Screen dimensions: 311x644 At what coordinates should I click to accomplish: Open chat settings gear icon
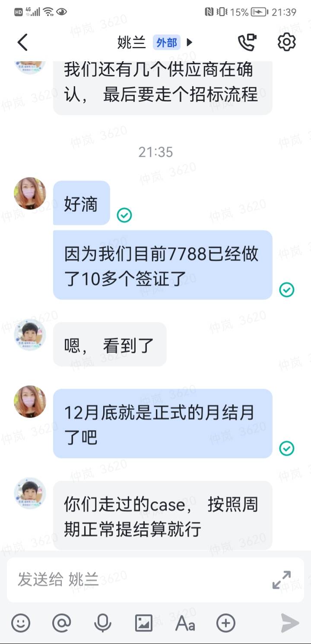286,42
